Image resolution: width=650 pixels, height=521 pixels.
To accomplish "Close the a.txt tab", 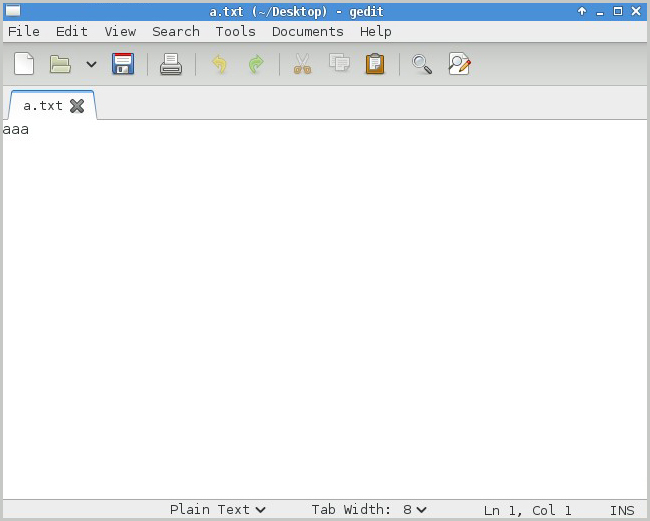I will (77, 105).
